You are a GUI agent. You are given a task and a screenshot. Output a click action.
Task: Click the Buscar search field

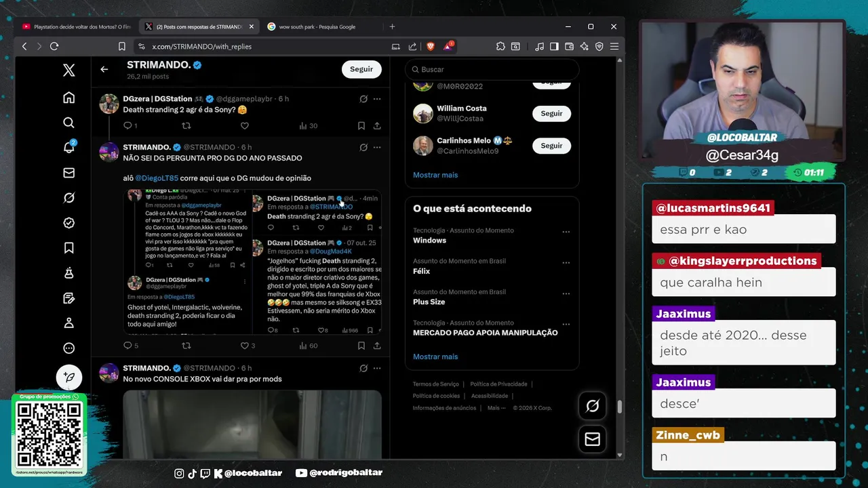pos(492,69)
